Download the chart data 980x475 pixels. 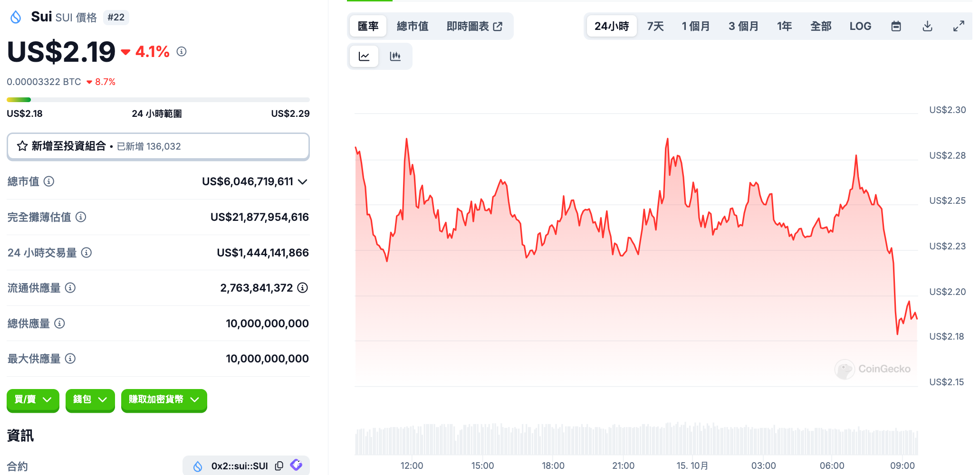(927, 26)
